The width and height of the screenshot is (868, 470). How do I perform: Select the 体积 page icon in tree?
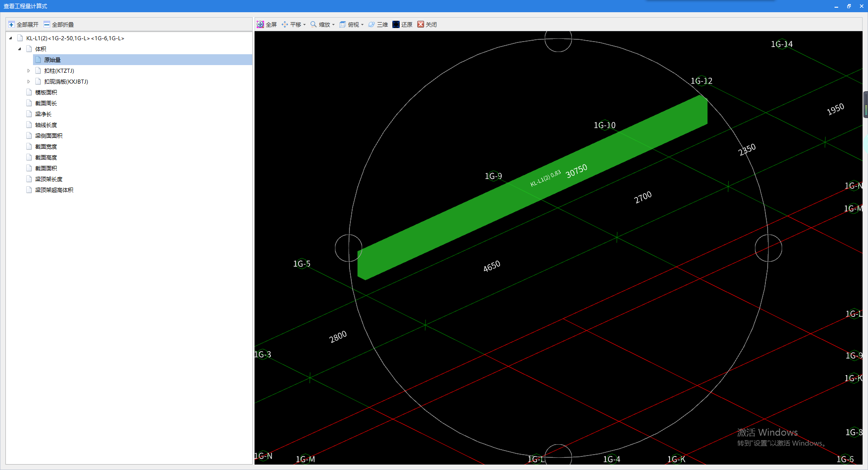coord(29,49)
